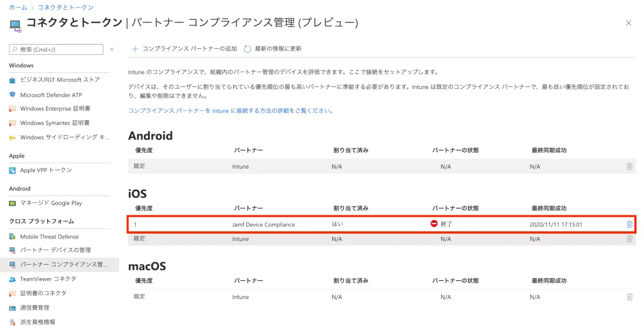This screenshot has width=644, height=335.
Task: Click コンプライアンス パートナーの追加 button
Action: [x=184, y=49]
